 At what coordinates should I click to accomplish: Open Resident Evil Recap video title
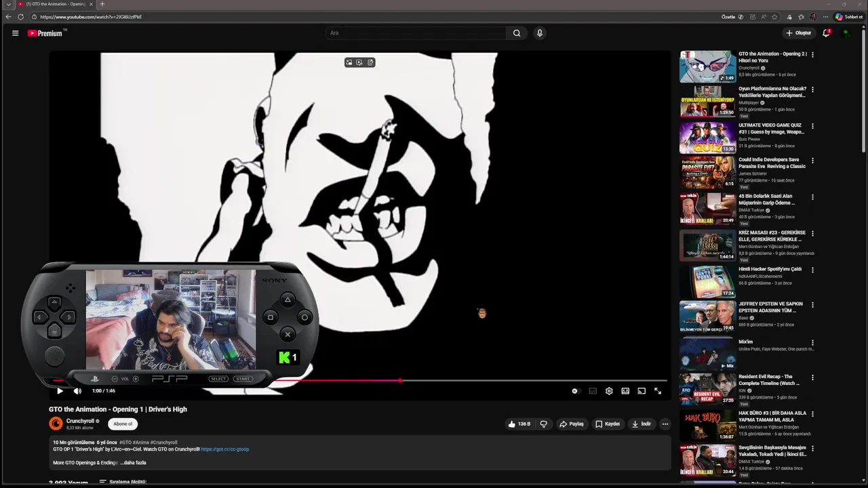click(x=766, y=380)
